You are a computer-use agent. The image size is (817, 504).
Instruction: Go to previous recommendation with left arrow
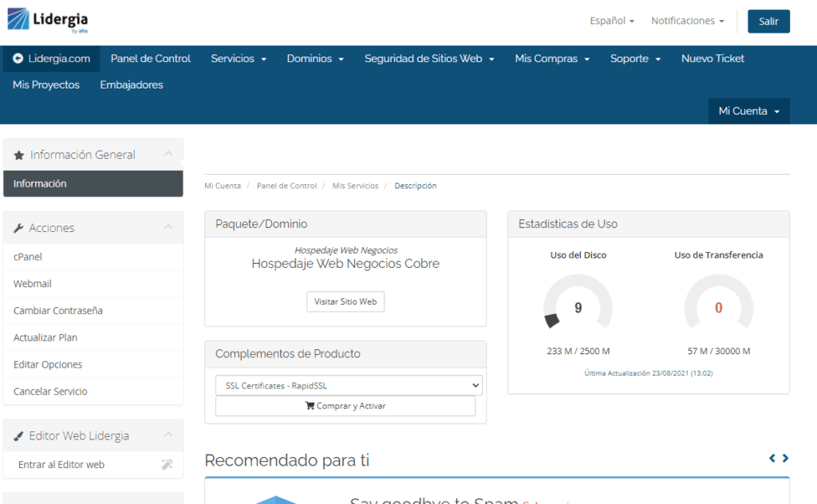tap(772, 459)
